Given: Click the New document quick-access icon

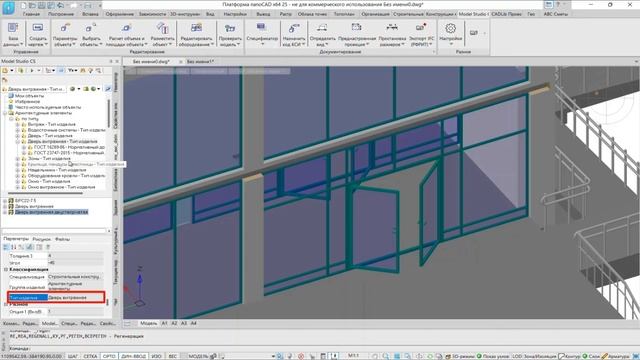Looking at the screenshot, I should (x=24, y=5).
